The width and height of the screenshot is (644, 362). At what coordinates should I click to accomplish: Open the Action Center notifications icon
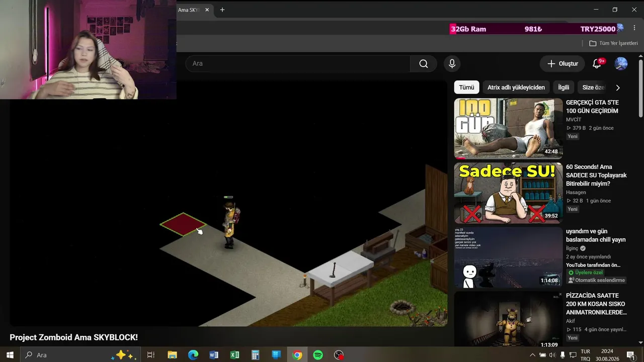click(631, 355)
